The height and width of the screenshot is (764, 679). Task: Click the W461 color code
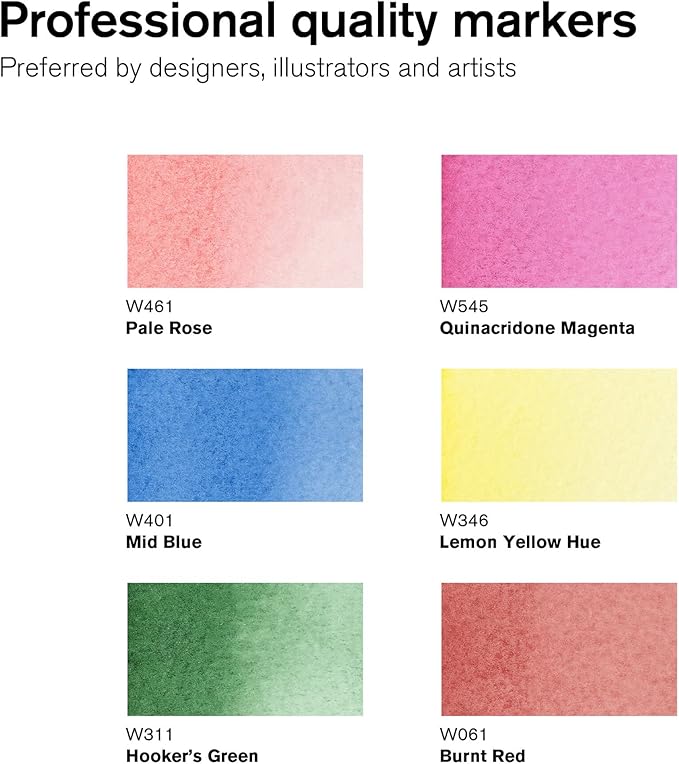[x=148, y=306]
